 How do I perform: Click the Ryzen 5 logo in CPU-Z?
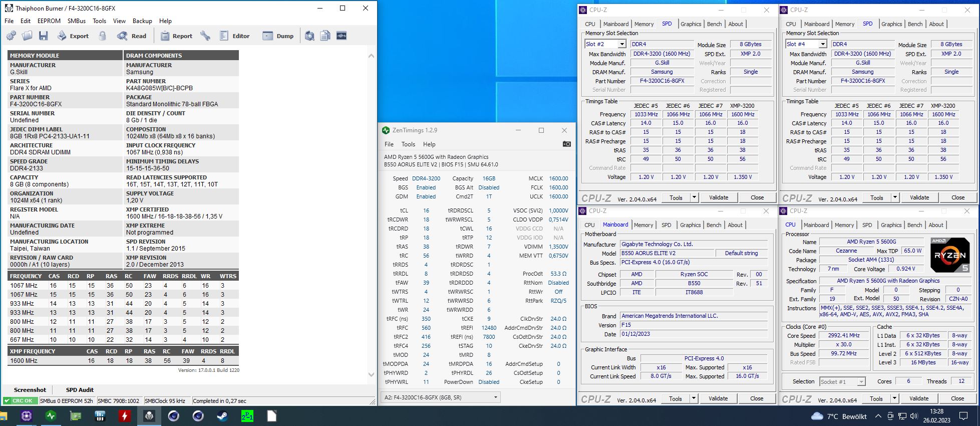[950, 255]
